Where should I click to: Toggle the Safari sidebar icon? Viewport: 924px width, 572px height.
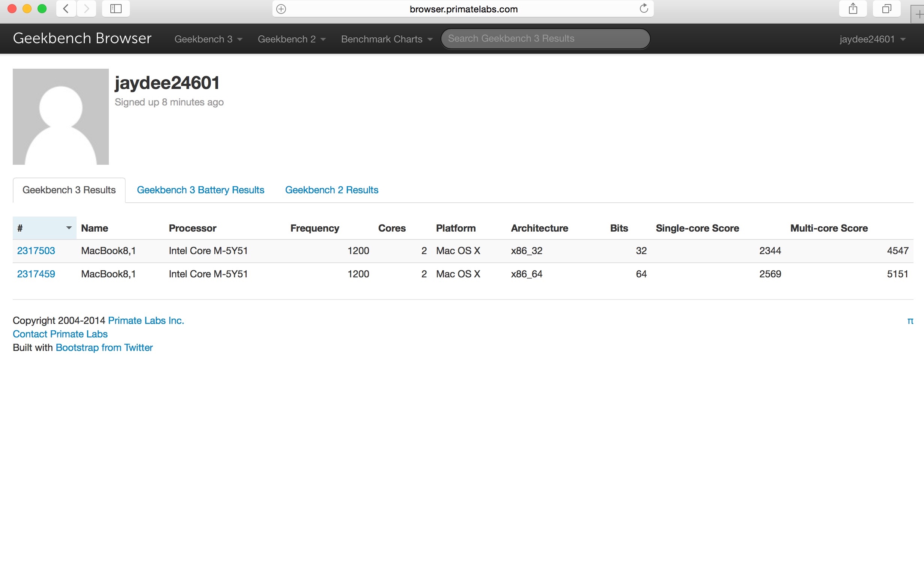pyautogui.click(x=116, y=9)
